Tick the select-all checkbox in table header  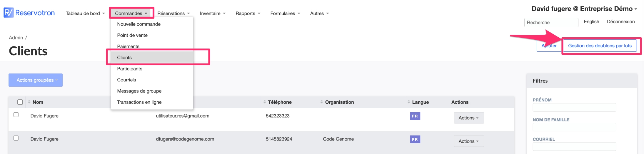[20, 102]
